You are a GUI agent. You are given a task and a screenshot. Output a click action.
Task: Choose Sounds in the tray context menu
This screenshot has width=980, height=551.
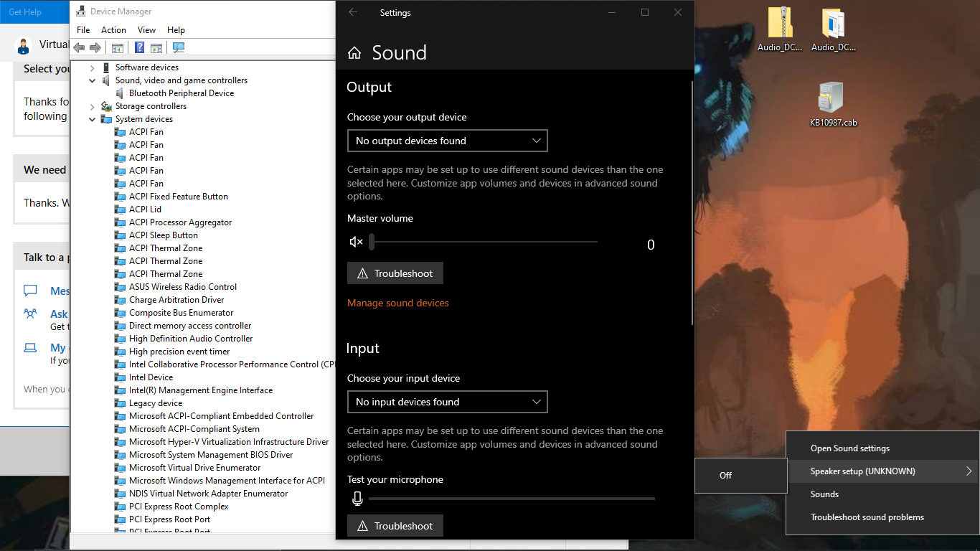click(x=883, y=494)
